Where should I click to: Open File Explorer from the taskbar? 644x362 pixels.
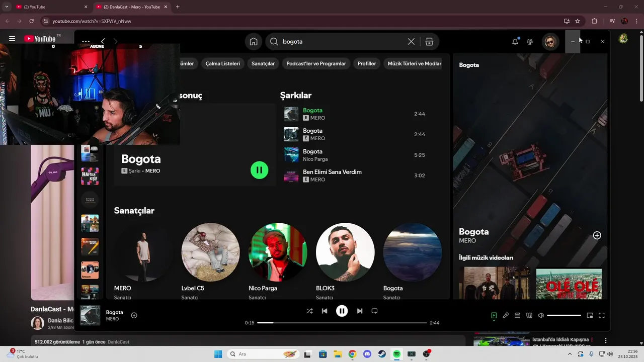point(337,354)
